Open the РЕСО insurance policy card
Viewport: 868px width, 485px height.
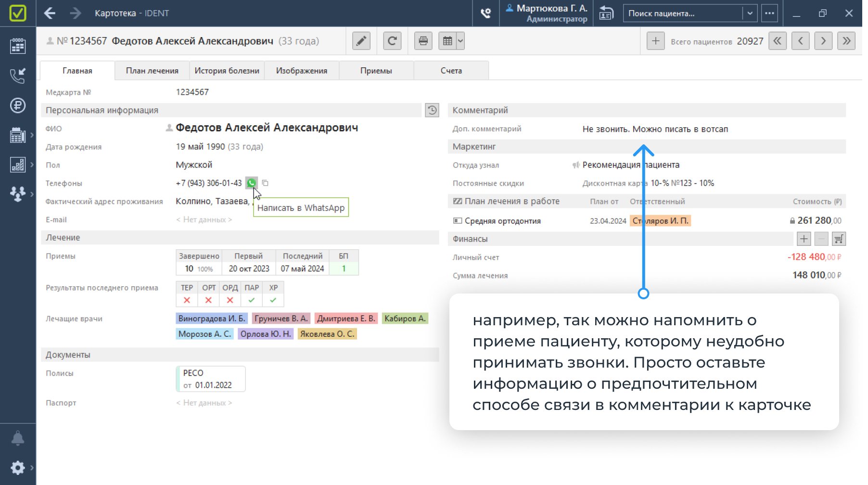tap(211, 379)
